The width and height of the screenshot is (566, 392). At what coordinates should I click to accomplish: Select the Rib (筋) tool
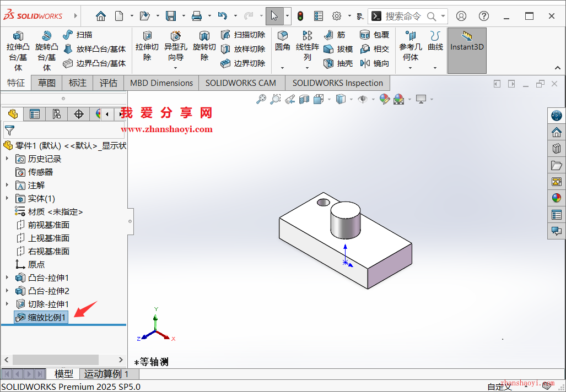pyautogui.click(x=335, y=35)
